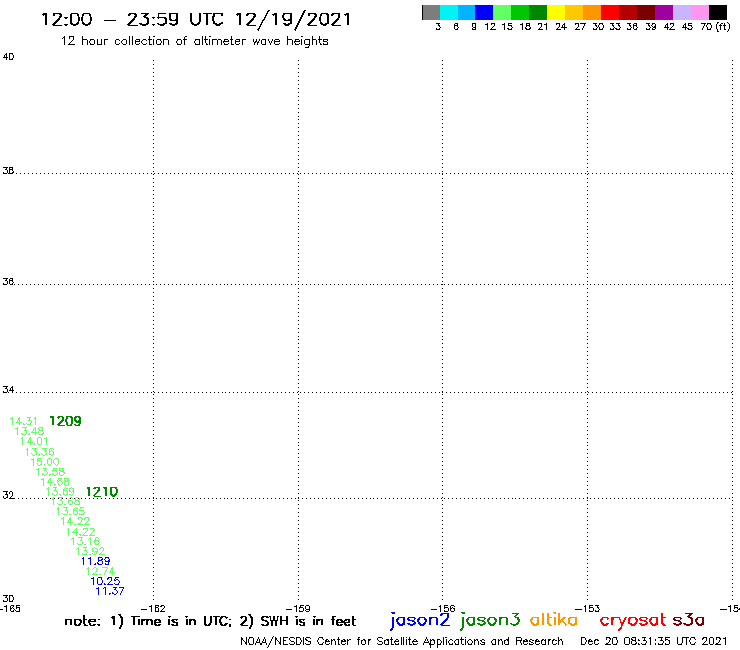Click the latitude axis label 38

click(x=8, y=171)
